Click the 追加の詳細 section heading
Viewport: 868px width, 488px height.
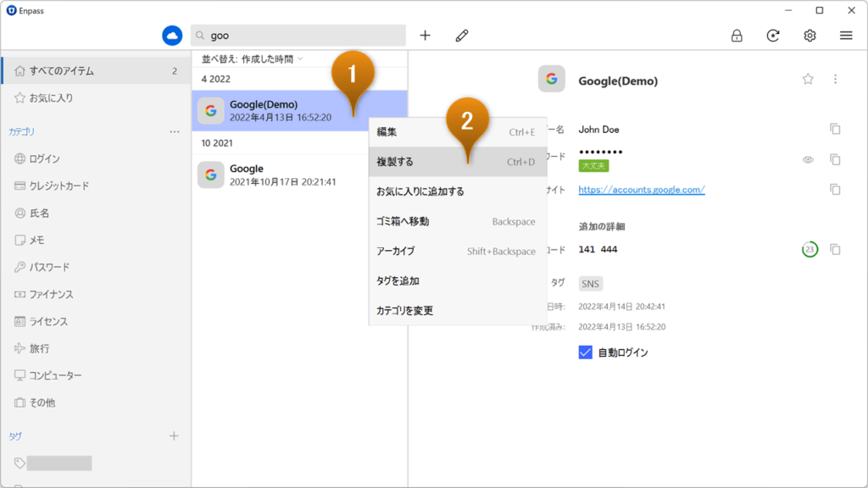pos(602,226)
